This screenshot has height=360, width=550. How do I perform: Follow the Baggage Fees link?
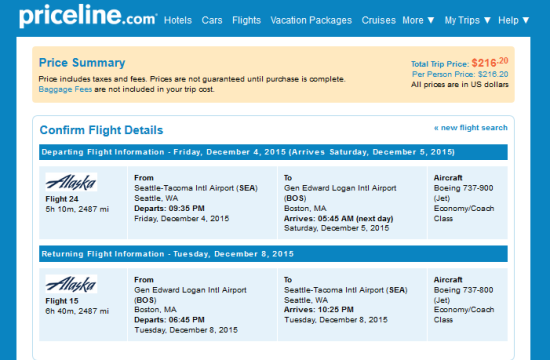click(x=65, y=89)
